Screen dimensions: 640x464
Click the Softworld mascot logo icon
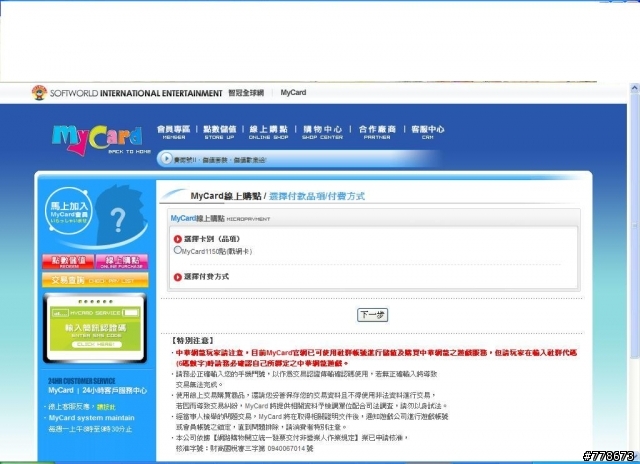pos(40,93)
